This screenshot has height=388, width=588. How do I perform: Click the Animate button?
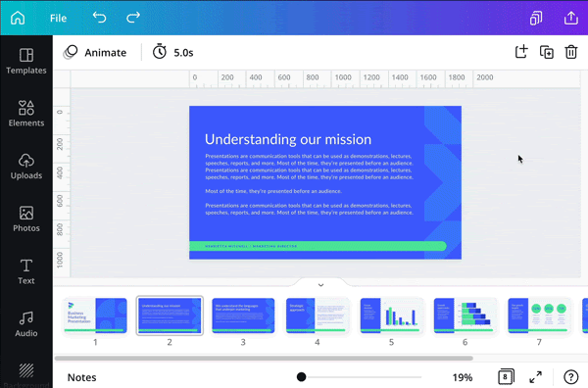pyautogui.click(x=95, y=53)
